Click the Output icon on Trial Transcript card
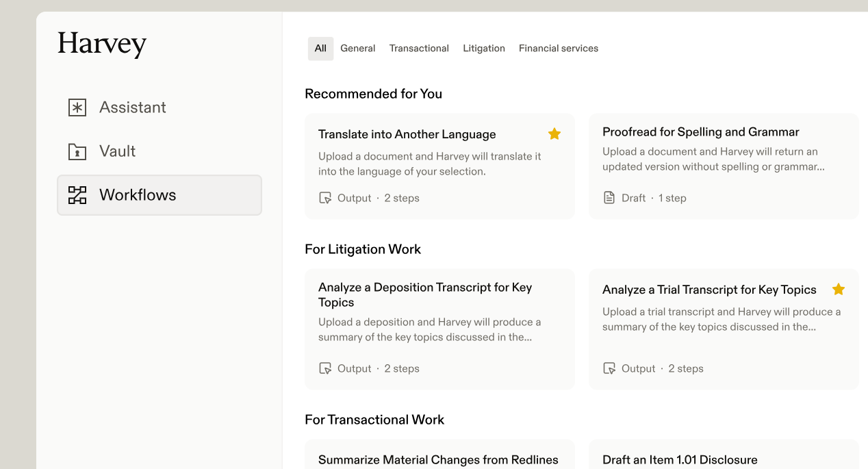The height and width of the screenshot is (469, 868). pos(609,368)
